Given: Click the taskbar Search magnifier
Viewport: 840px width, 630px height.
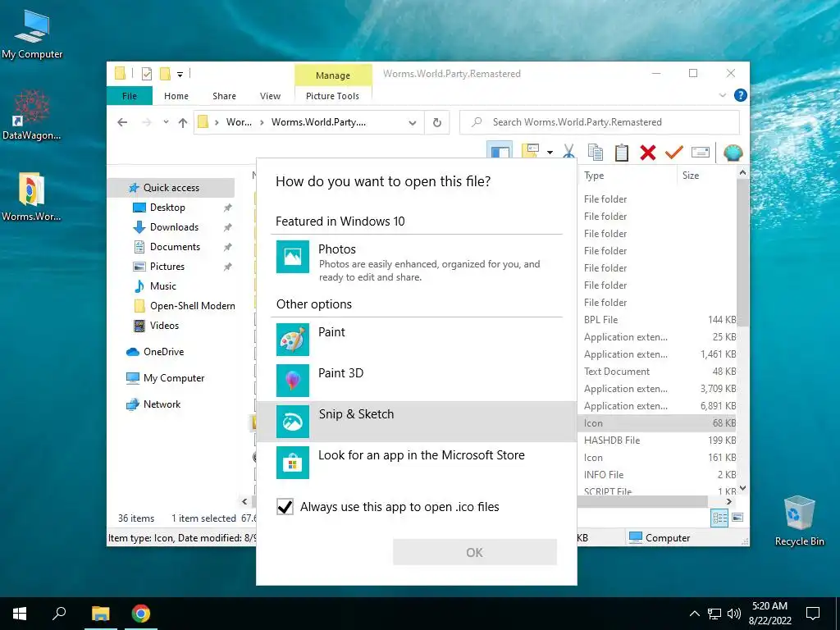Looking at the screenshot, I should pyautogui.click(x=59, y=614).
